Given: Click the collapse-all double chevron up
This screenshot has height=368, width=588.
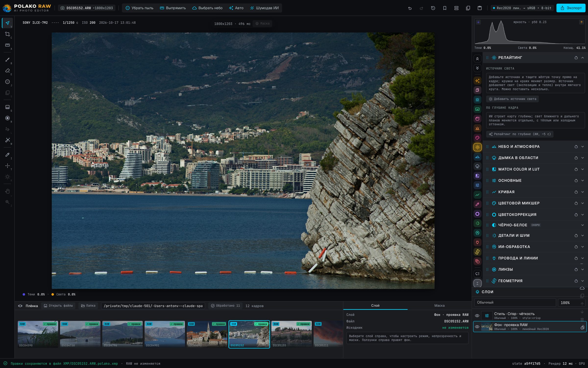Looking at the screenshot, I should pos(477,59).
